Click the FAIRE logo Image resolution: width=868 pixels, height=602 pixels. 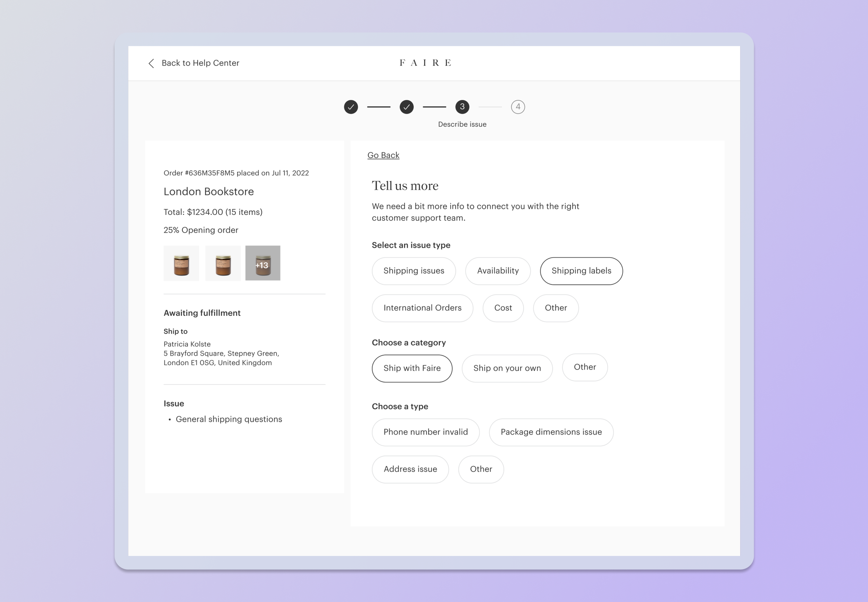coord(425,63)
